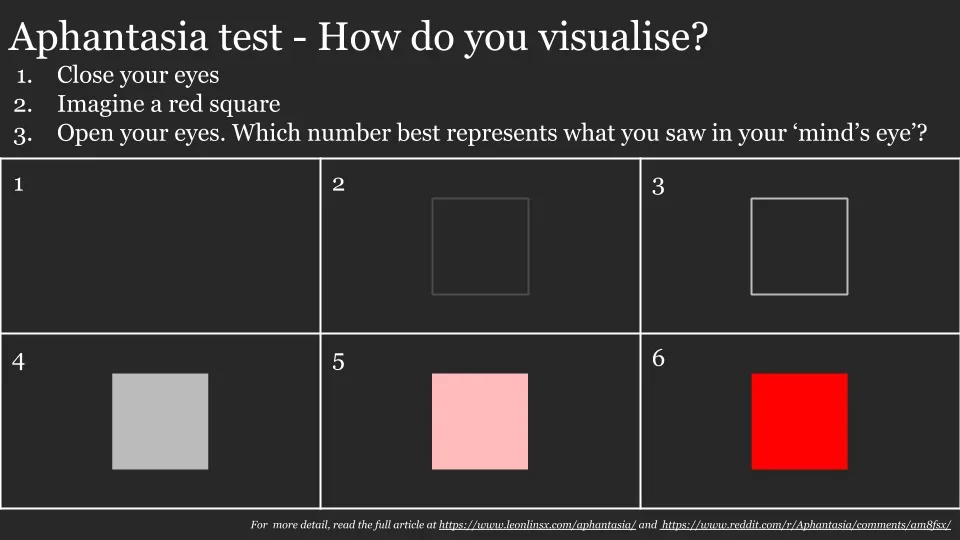Select the number 3 cell label
Image resolution: width=960 pixels, height=540 pixels.
pos(658,185)
